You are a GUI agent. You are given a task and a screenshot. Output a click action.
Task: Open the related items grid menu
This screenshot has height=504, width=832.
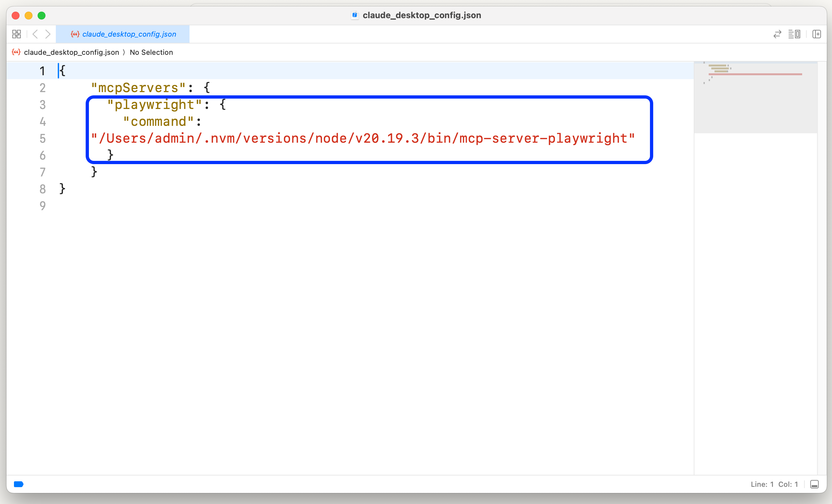pyautogui.click(x=16, y=34)
